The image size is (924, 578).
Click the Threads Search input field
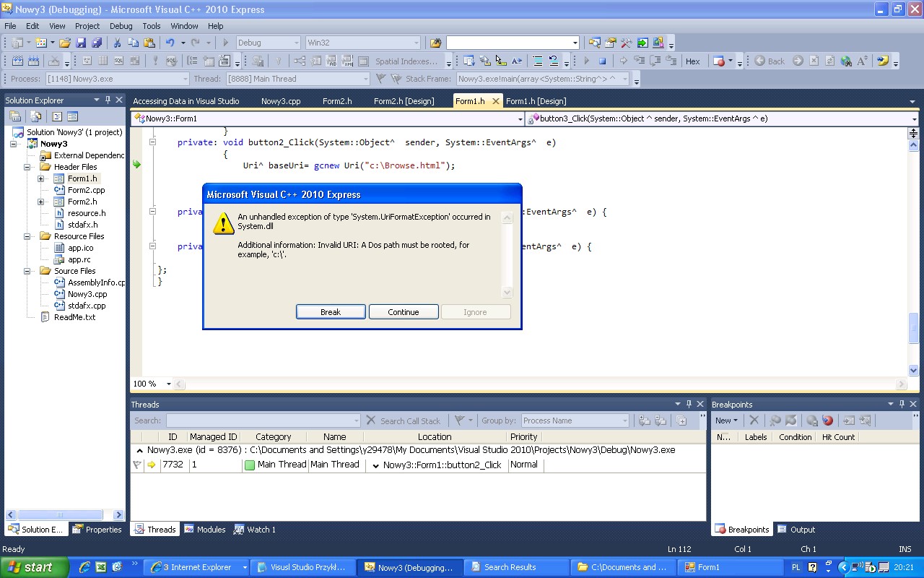click(263, 420)
